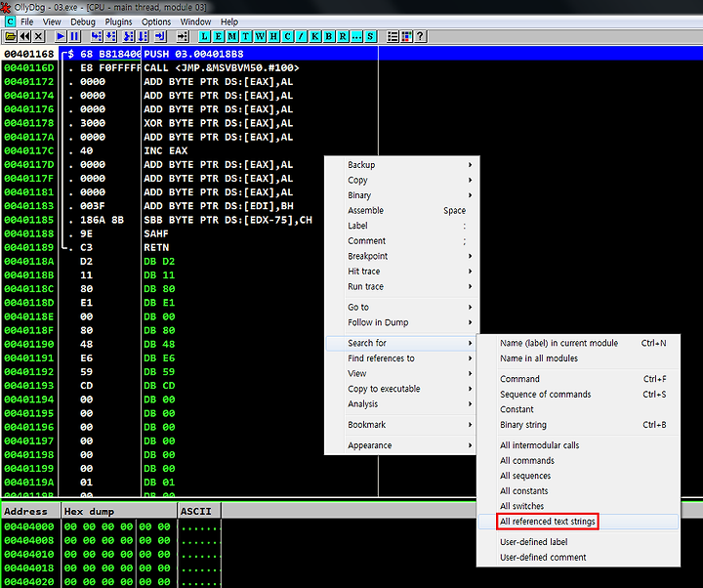Select Name (label) in current module
The image size is (703, 588).
click(x=578, y=343)
